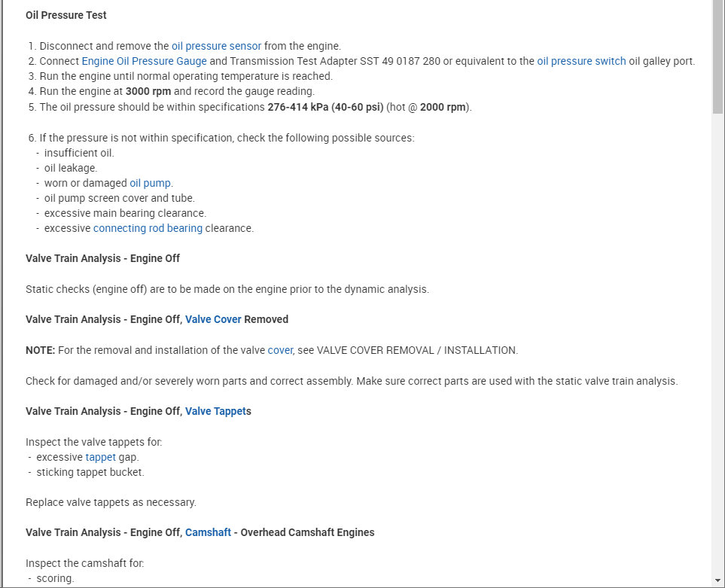Open the worn or damaged oil pump link
The image size is (725, 588).
pos(151,183)
